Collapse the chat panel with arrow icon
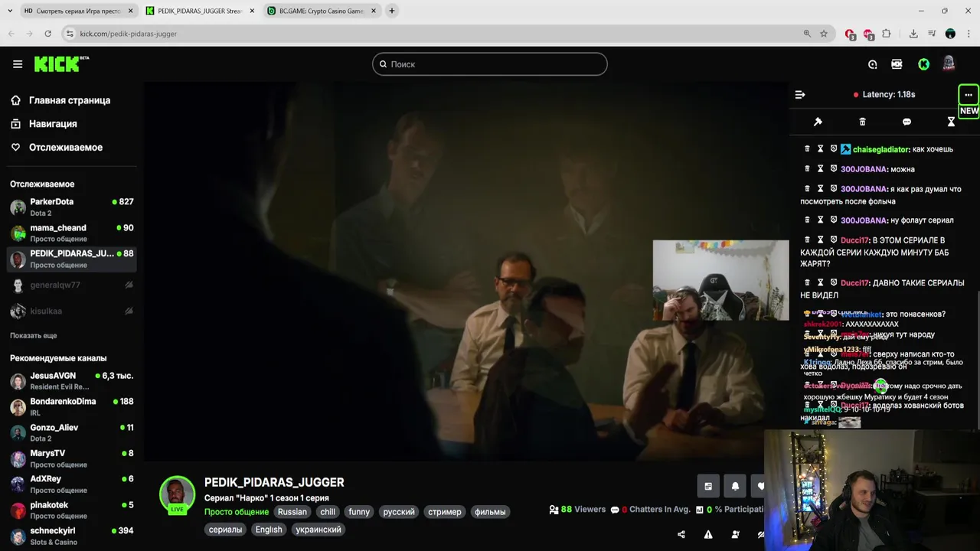980x551 pixels. pyautogui.click(x=800, y=95)
